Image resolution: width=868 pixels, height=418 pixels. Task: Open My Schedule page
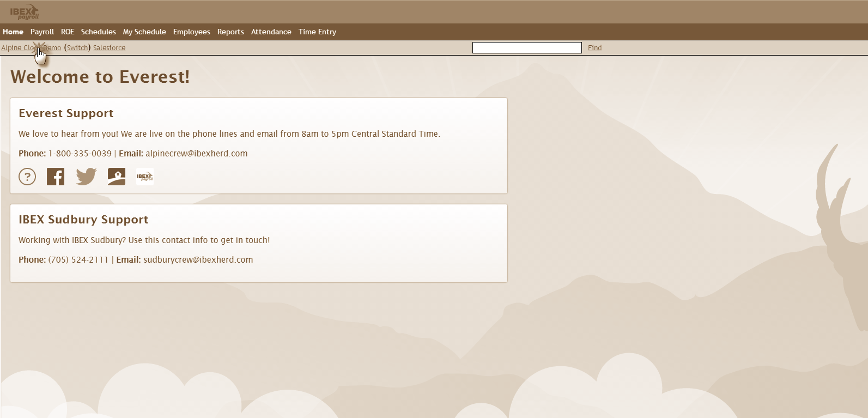(144, 32)
